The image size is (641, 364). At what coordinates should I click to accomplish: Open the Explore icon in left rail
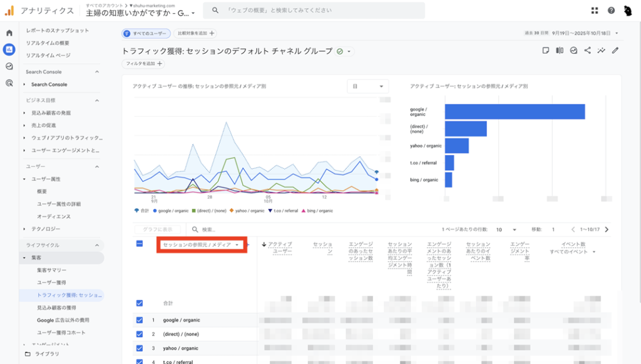9,66
